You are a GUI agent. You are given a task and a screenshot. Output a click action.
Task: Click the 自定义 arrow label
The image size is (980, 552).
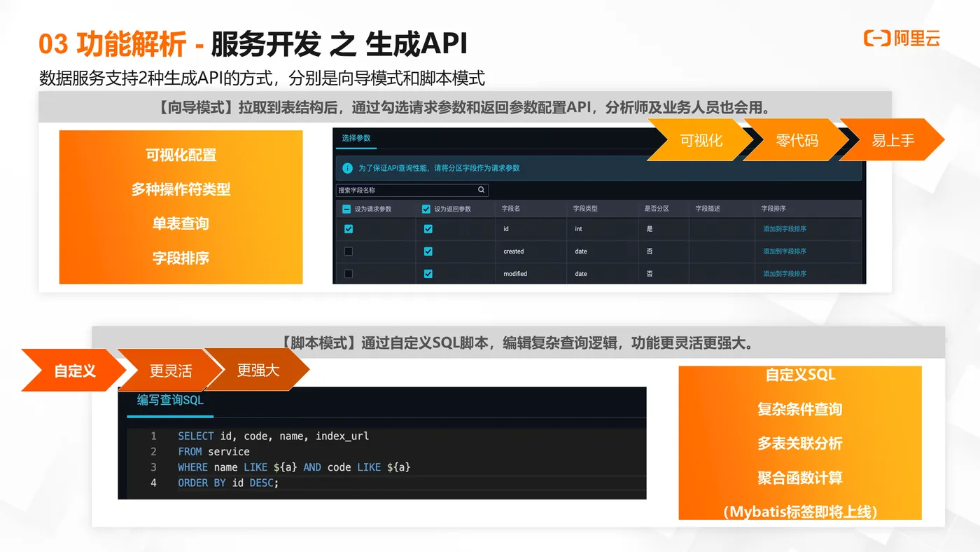tap(75, 370)
